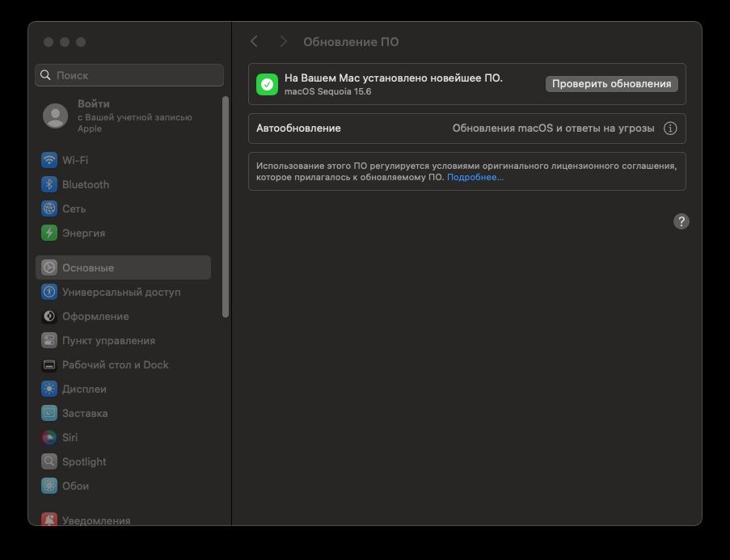Image resolution: width=730 pixels, height=560 pixels.
Task: Open the help question mark button
Action: pos(681,221)
